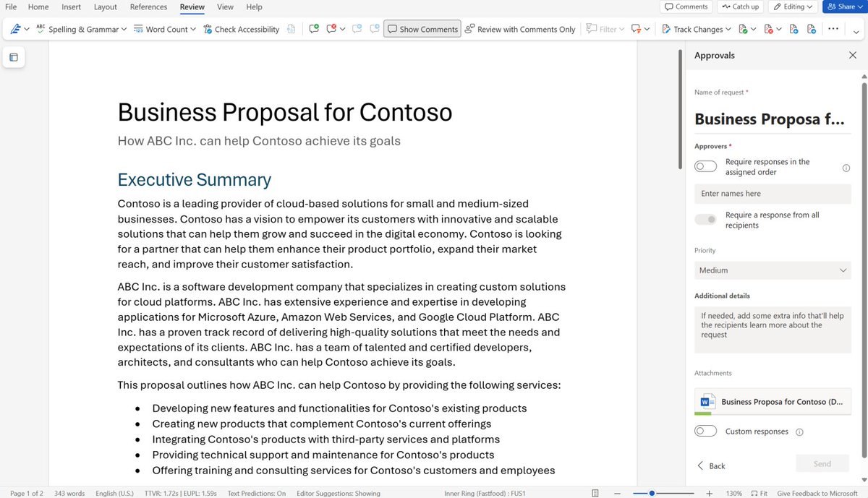The width and height of the screenshot is (868, 498).
Task: Click the Editor pen icon in ribbon
Action: [14, 29]
